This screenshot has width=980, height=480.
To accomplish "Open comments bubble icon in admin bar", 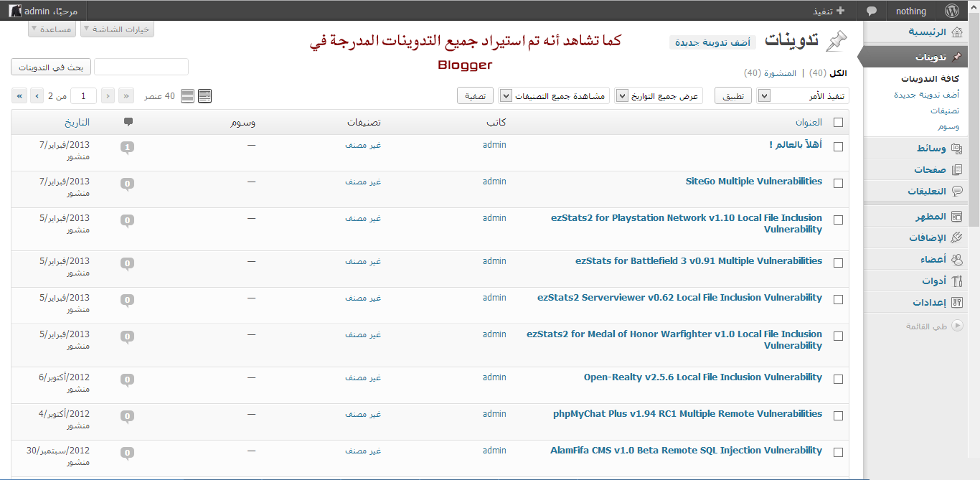I will coord(872,11).
